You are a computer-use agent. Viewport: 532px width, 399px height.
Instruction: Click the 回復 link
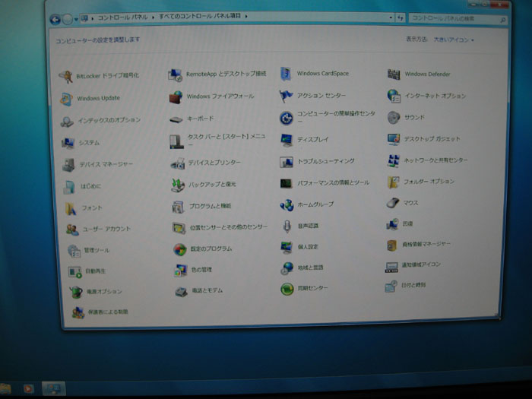click(x=407, y=224)
